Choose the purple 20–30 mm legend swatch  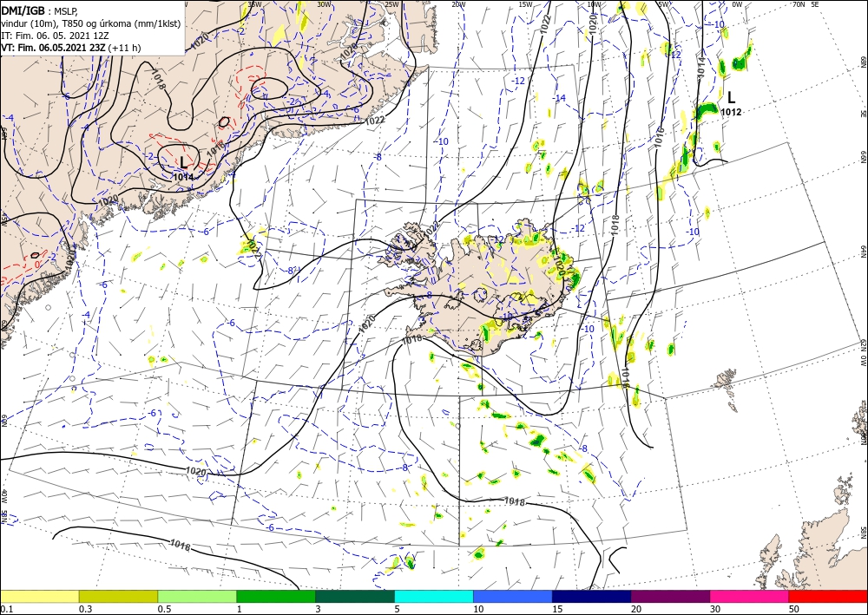click(x=670, y=596)
